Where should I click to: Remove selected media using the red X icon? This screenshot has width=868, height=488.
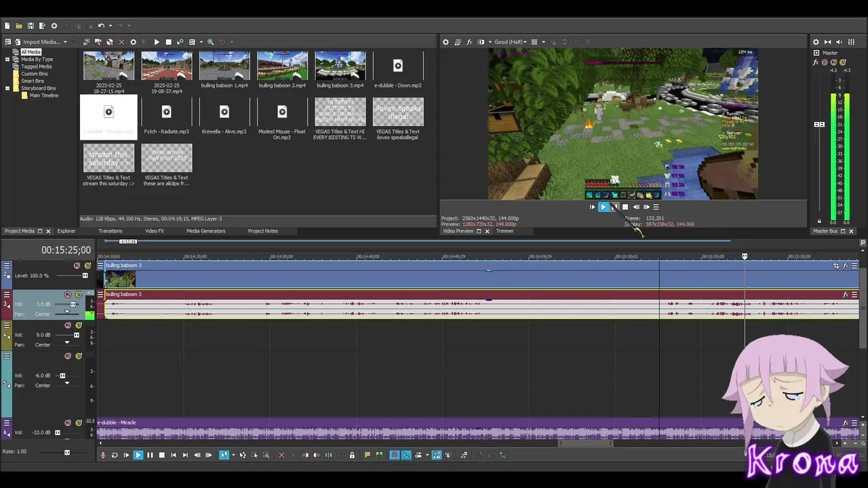tap(121, 42)
